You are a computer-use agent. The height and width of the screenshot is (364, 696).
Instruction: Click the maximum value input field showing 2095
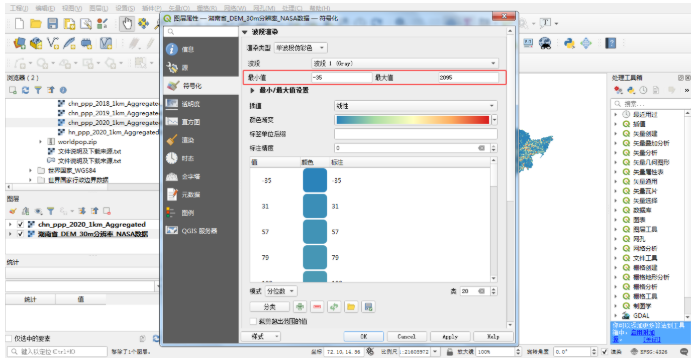(468, 77)
